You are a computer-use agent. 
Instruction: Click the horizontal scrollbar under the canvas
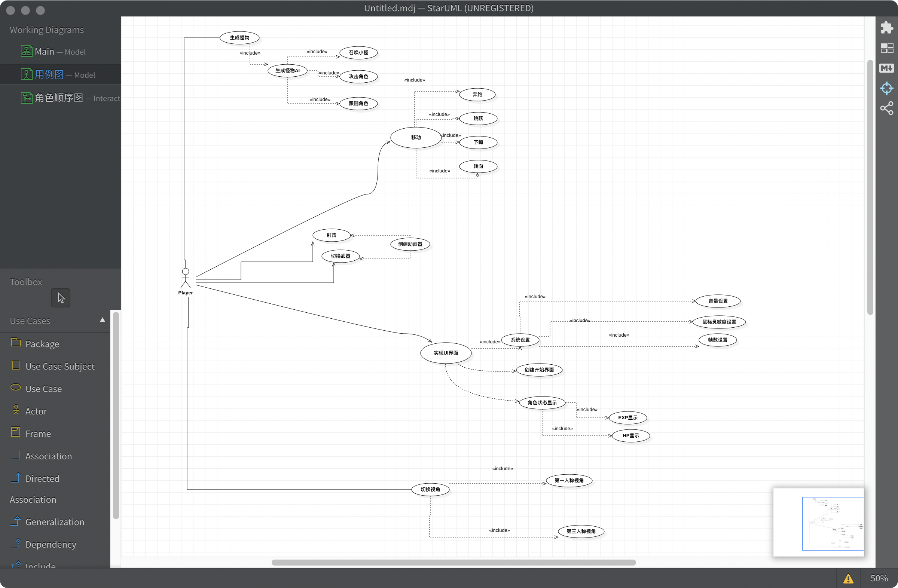[453, 562]
